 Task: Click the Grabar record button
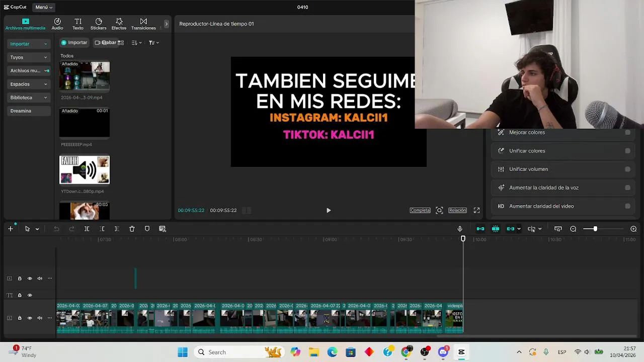click(x=105, y=43)
